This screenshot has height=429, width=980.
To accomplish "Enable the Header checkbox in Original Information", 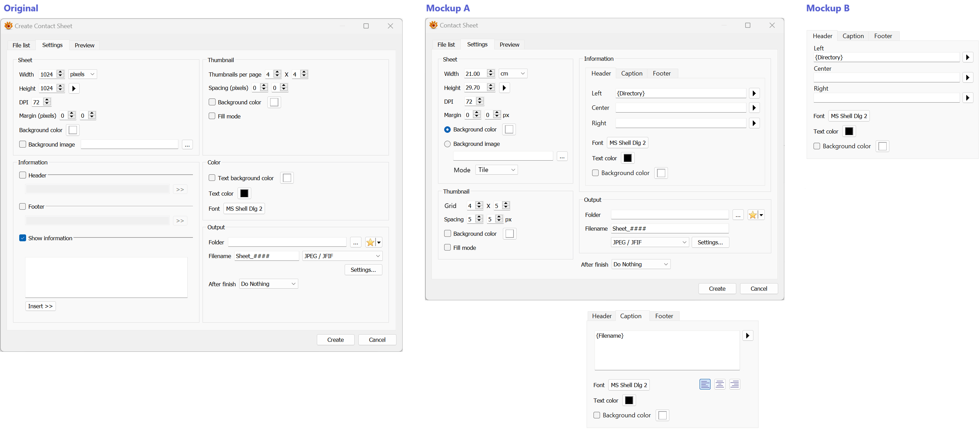I will (x=22, y=175).
